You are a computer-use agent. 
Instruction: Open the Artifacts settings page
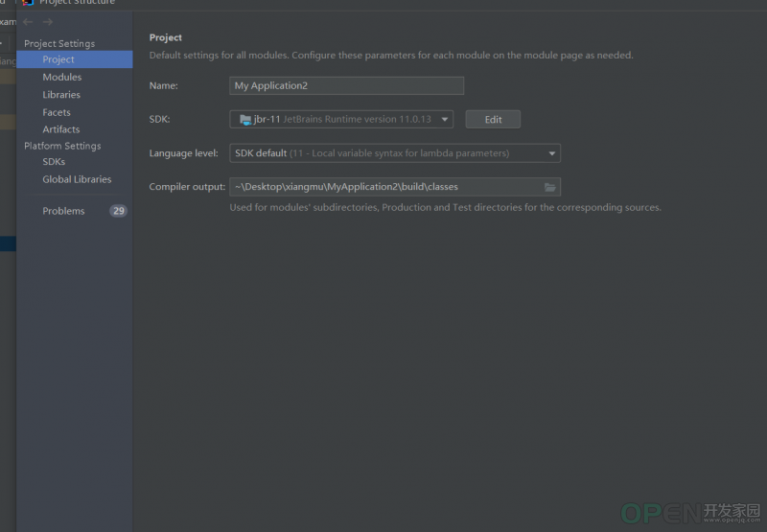click(x=60, y=129)
